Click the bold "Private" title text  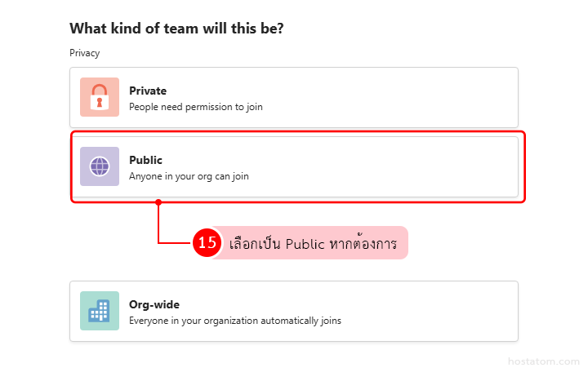point(148,91)
